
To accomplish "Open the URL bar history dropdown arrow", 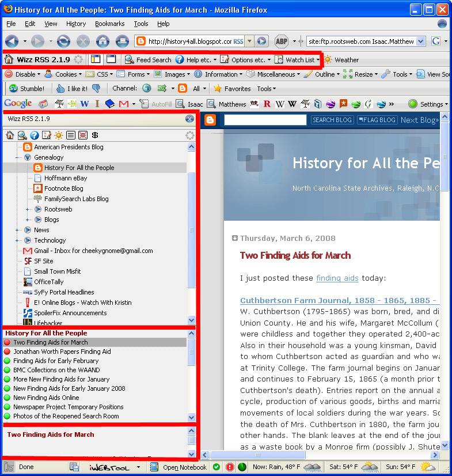I will point(249,41).
